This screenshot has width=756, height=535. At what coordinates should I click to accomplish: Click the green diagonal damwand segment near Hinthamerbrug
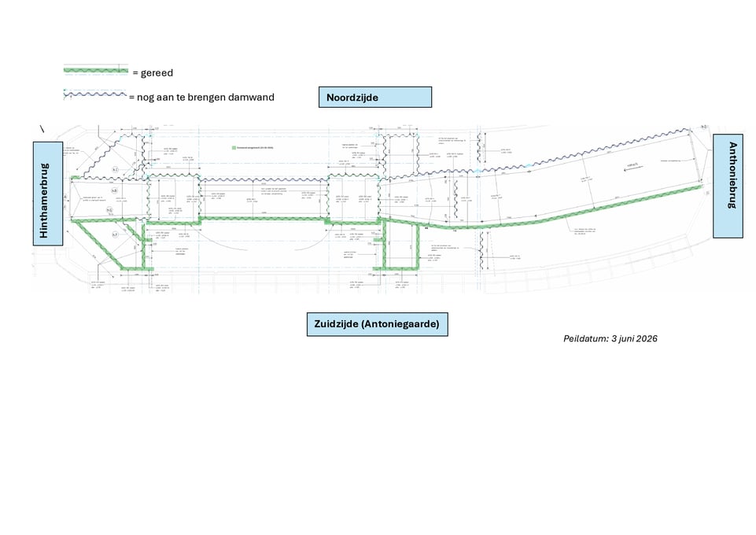(x=99, y=245)
